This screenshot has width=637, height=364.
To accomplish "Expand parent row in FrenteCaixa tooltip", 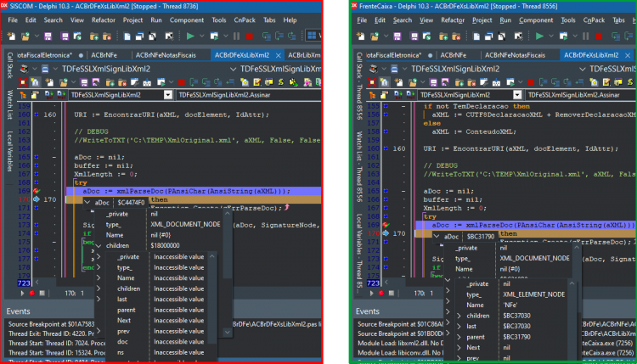I will click(459, 337).
